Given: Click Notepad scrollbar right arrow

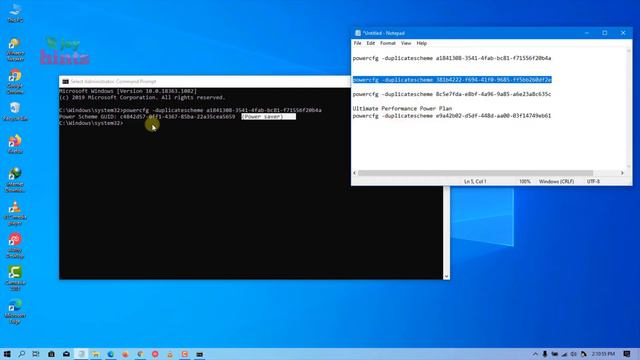Looking at the screenshot, I should click(622, 173).
